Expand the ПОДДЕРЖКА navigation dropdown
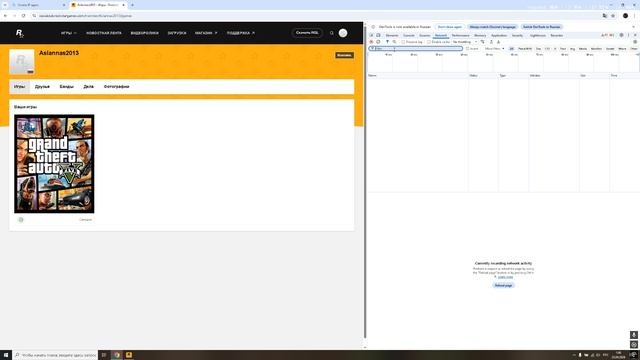Viewport: 640px width, 360px height. pyautogui.click(x=240, y=33)
